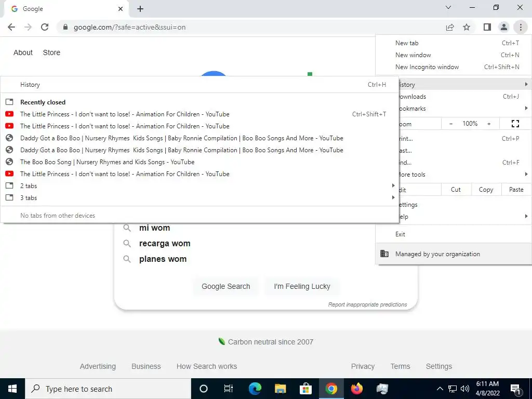The width and height of the screenshot is (532, 399).
Task: Click the Google Search button
Action: tap(225, 286)
